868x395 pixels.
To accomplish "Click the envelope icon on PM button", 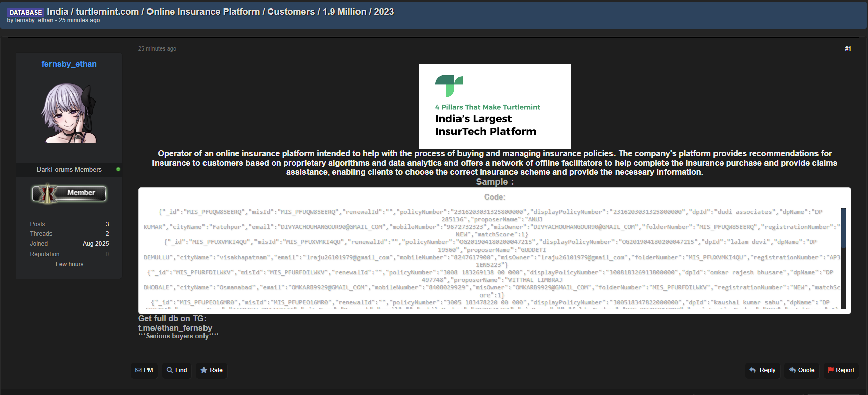I will point(138,370).
